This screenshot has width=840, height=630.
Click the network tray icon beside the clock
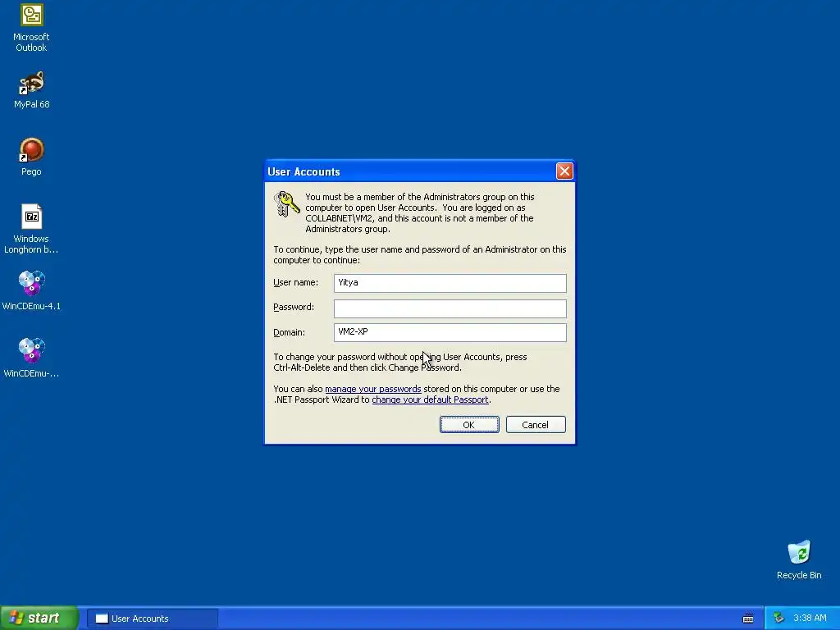[x=779, y=618]
